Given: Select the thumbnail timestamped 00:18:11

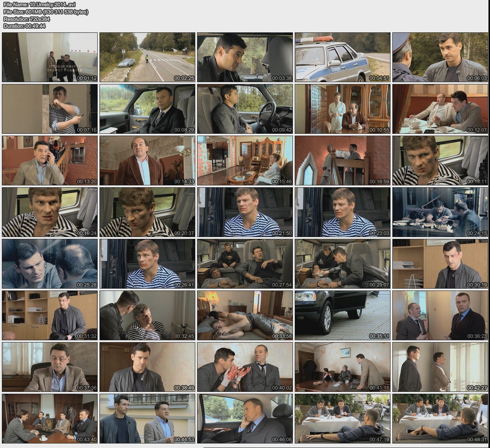Looking at the screenshot, I should [440, 161].
